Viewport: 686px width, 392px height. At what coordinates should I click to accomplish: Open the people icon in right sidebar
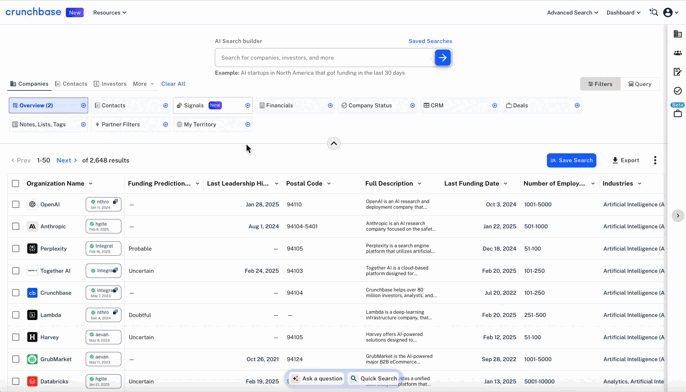point(678,53)
